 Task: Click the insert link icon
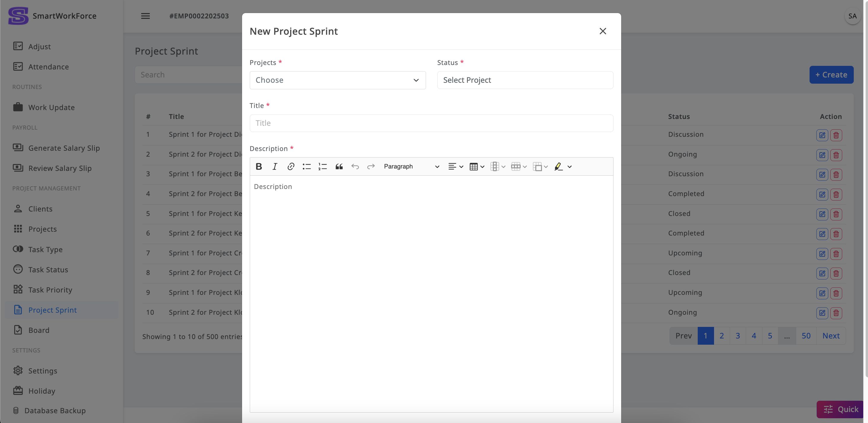pos(291,166)
